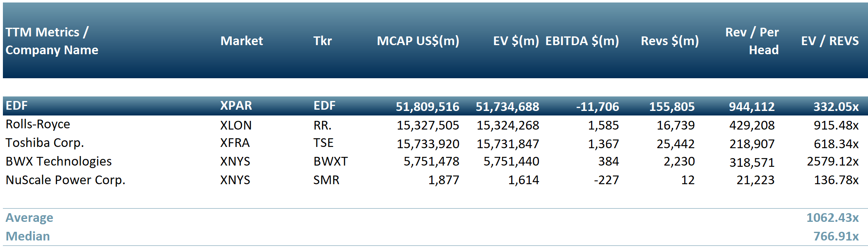Click the BWX Technologies company name
This screenshot has width=868, height=250.
(x=58, y=161)
